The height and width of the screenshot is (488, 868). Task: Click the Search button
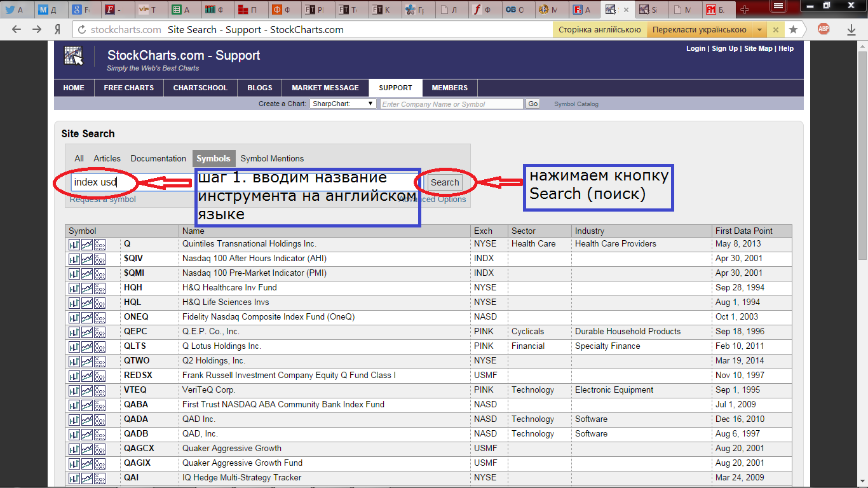pos(444,182)
